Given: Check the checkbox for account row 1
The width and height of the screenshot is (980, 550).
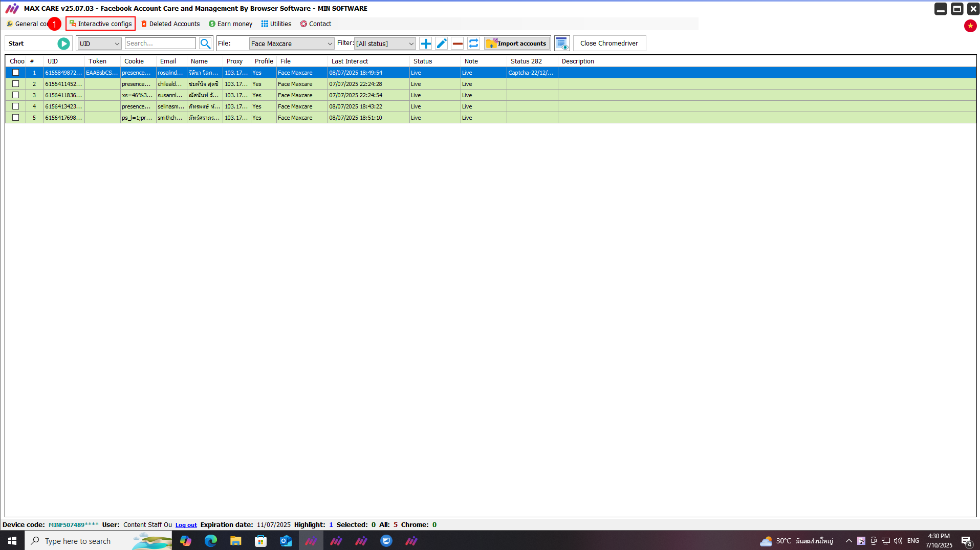Looking at the screenshot, I should click(16, 73).
